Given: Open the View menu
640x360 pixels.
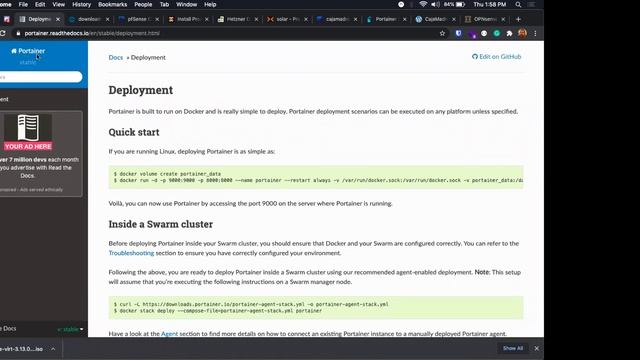Looking at the screenshot, I should (58, 4).
